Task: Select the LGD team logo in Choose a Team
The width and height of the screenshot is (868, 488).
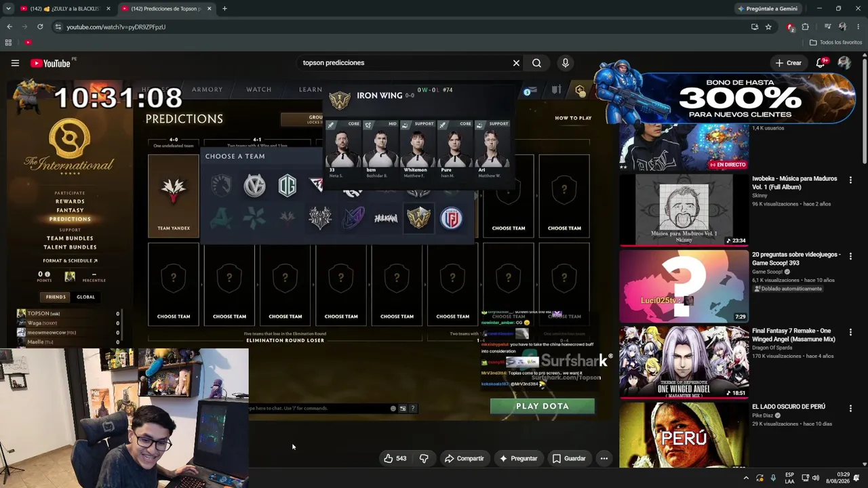Action: point(452,218)
